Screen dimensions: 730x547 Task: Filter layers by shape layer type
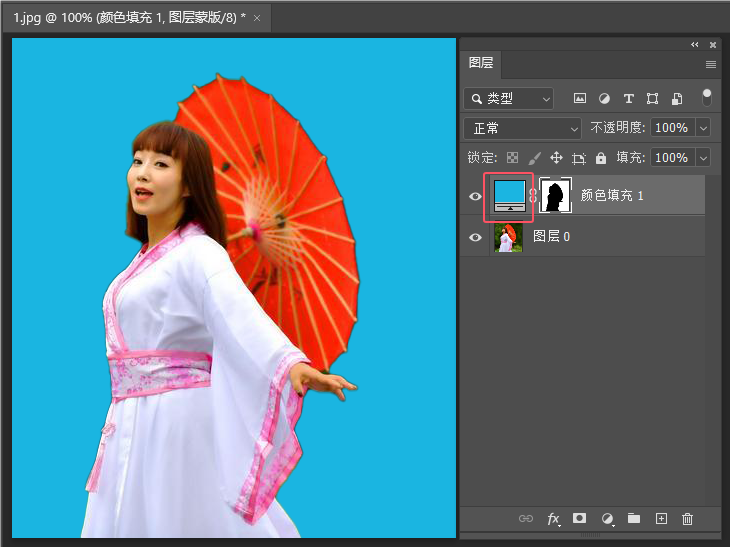pos(652,98)
